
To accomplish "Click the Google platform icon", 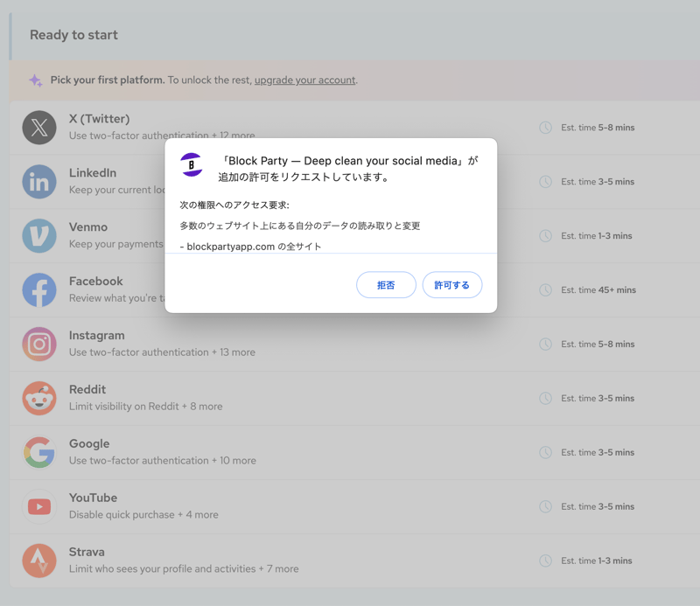I will 39,452.
